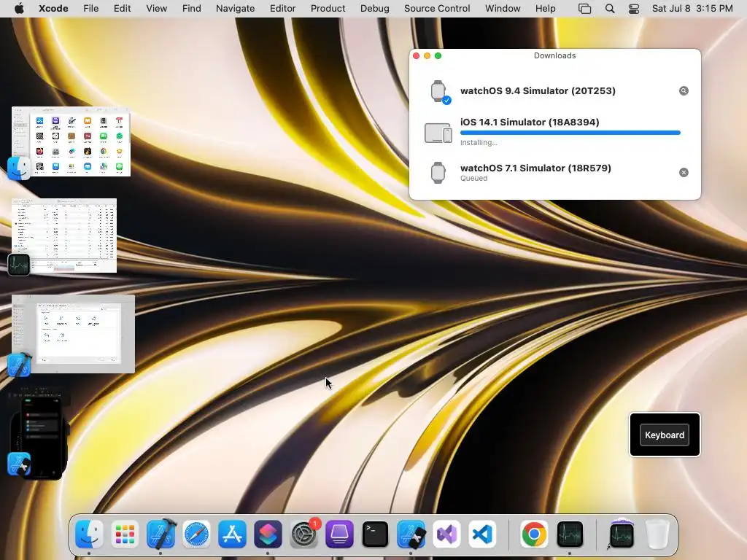Open Finder from the Dock
Screen dimensions: 747x560
(x=89, y=534)
